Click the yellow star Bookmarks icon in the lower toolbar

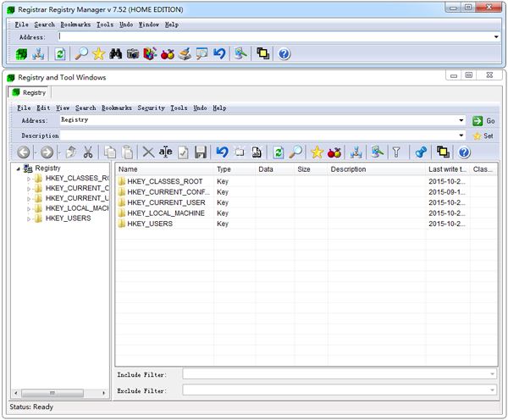(317, 152)
